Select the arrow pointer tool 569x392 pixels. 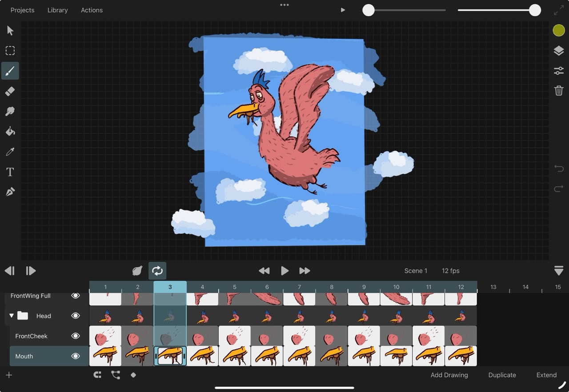10,31
